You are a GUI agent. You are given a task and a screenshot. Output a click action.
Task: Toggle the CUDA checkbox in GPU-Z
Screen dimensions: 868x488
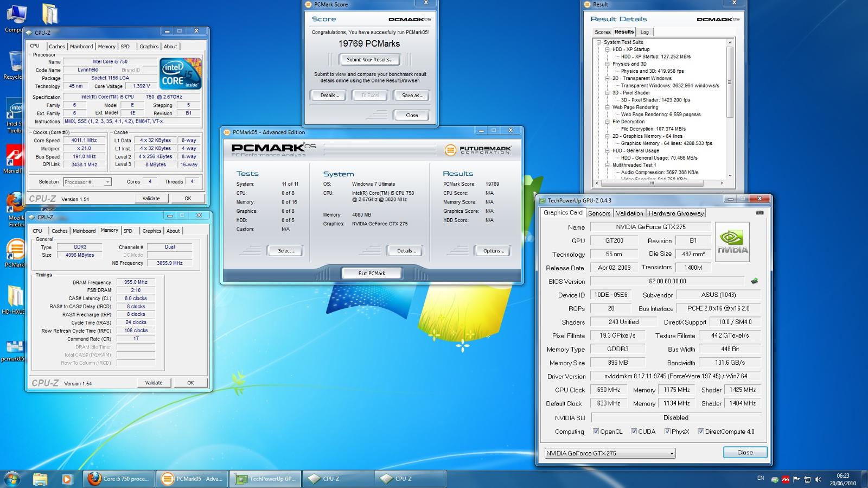coord(634,432)
